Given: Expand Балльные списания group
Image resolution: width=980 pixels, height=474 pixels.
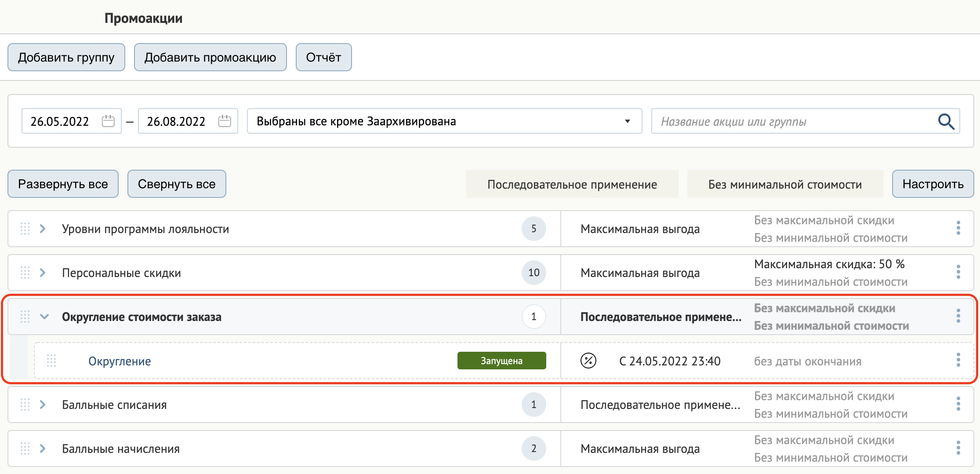Looking at the screenshot, I should click(x=43, y=405).
